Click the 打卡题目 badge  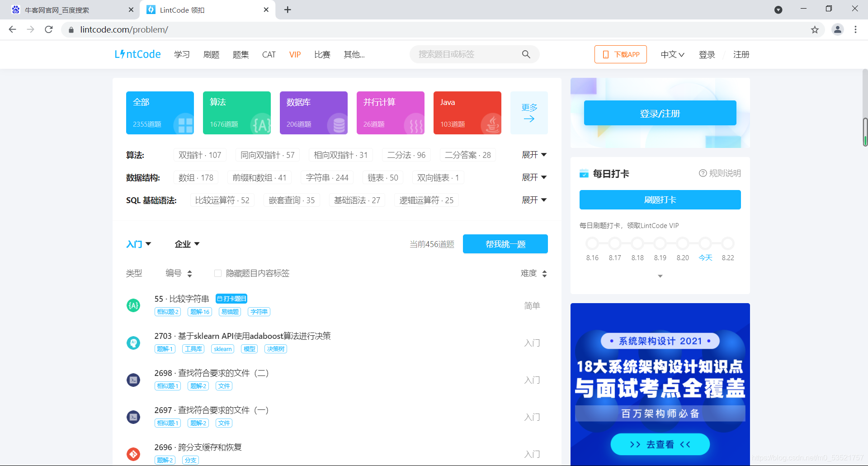tap(231, 299)
